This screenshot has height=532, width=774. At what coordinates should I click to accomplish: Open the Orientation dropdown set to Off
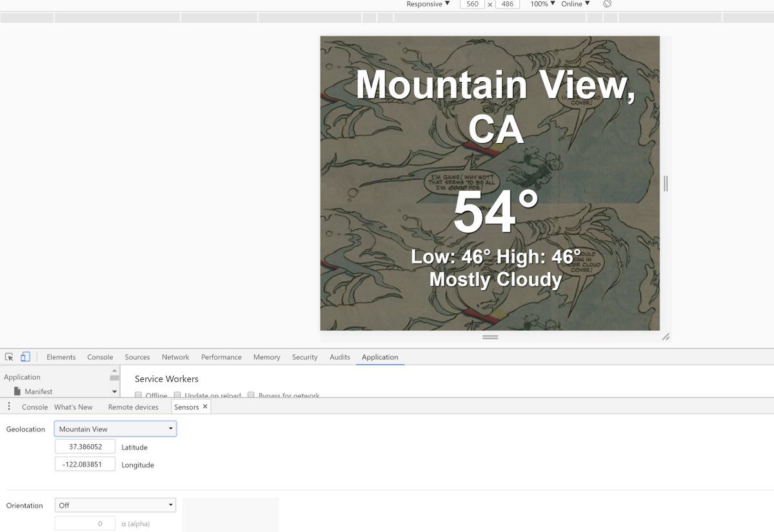tap(115, 506)
